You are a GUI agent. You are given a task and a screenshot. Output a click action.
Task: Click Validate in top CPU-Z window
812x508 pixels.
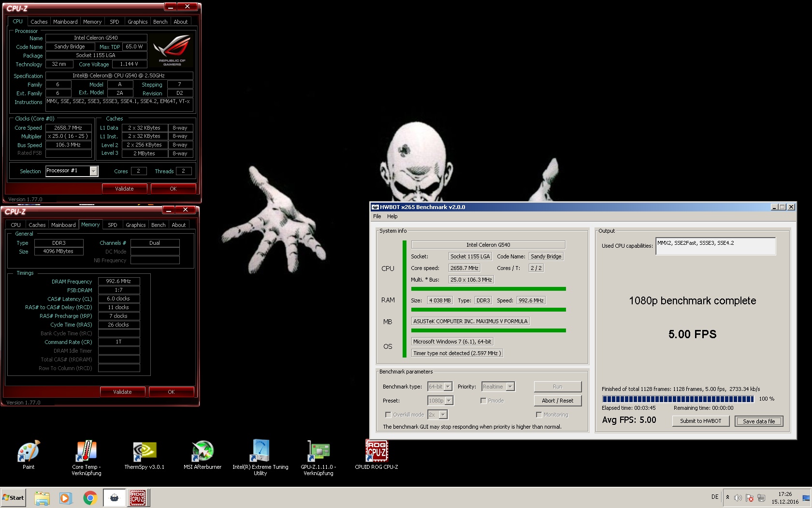[x=124, y=189]
